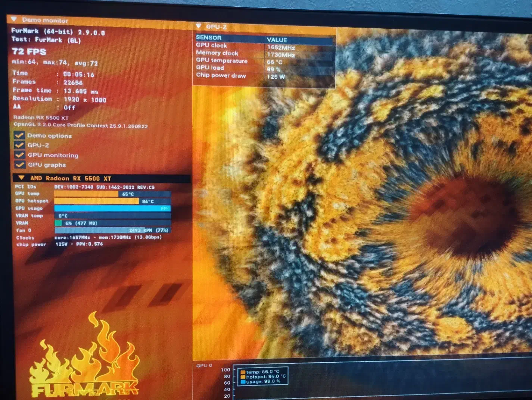Click the Frame time value 13.605 ms
Image resolution: width=532 pixels, height=400 pixels.
click(81, 91)
